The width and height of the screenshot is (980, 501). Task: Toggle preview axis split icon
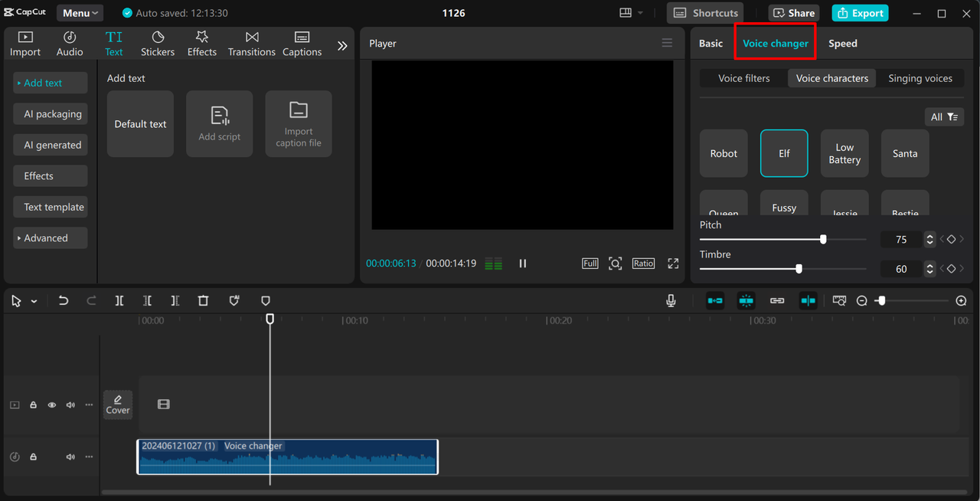pos(808,301)
